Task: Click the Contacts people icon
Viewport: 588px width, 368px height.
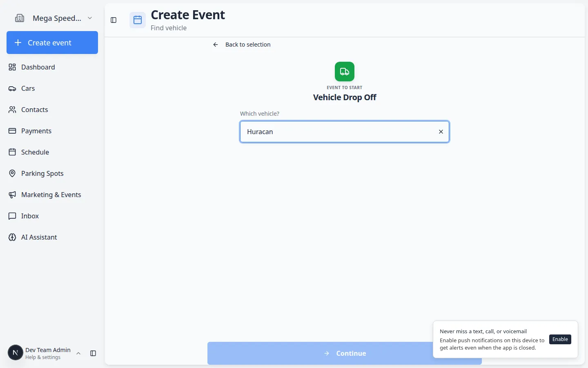Action: [12, 110]
